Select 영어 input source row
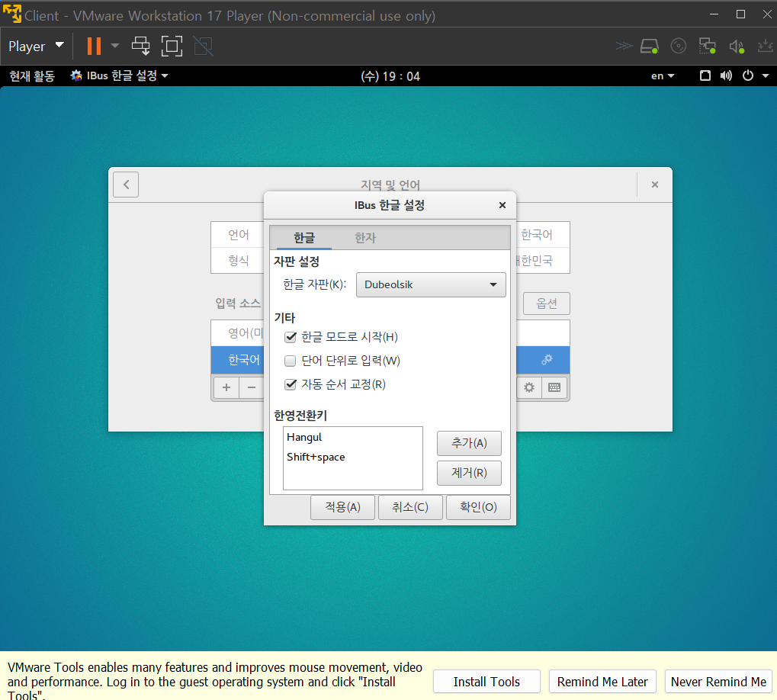This screenshot has width=777, height=700. pyautogui.click(x=238, y=333)
